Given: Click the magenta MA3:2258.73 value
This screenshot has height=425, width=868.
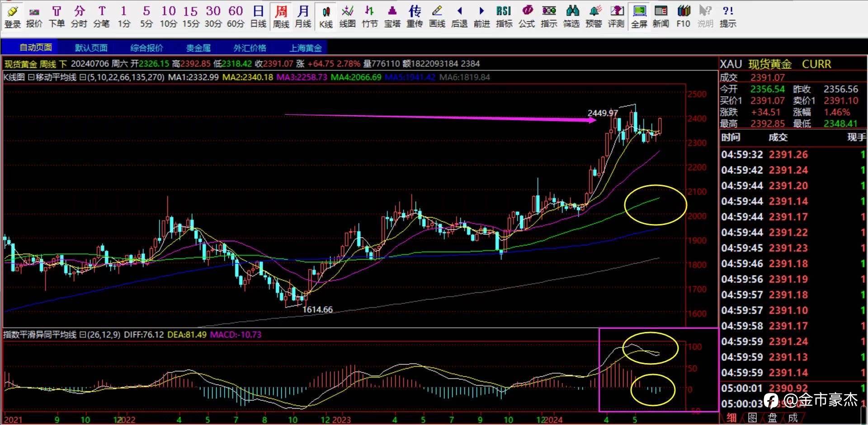Looking at the screenshot, I should (x=302, y=77).
